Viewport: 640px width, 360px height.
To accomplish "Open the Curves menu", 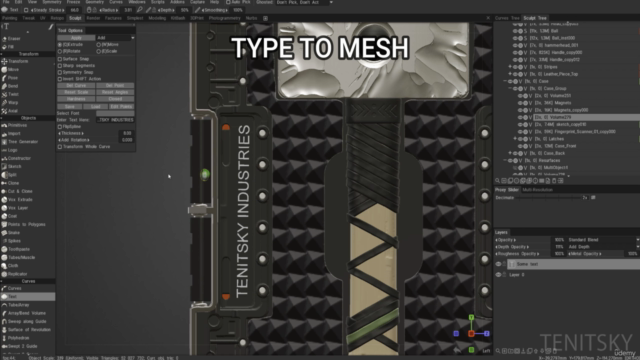I will (116, 2).
